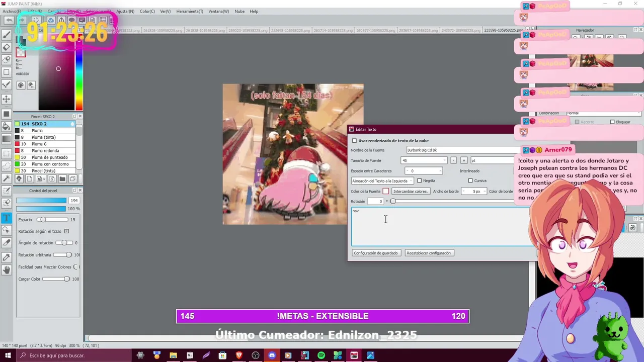Pick the Lasso selection tool
This screenshot has width=644, height=362.
(x=7, y=166)
